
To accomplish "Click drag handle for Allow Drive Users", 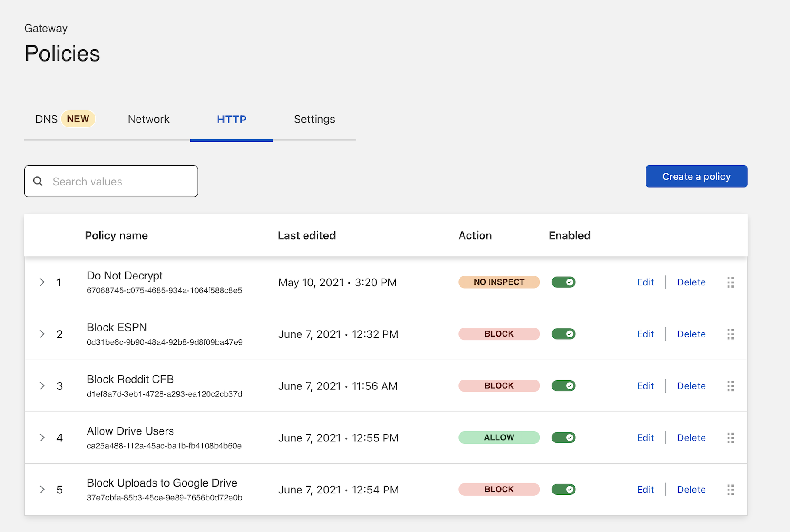I will (730, 438).
